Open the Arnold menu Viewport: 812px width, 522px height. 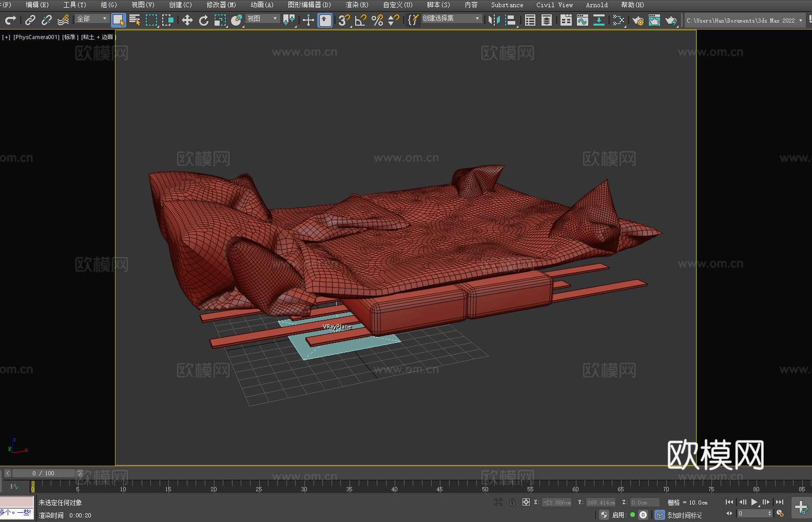[x=596, y=5]
